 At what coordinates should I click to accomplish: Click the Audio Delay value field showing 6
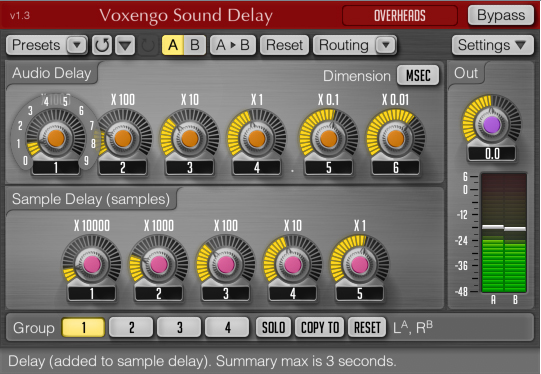(395, 168)
